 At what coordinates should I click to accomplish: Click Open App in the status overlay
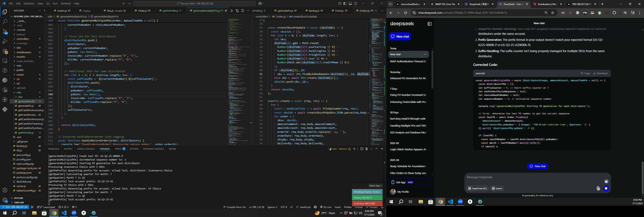pos(376,185)
